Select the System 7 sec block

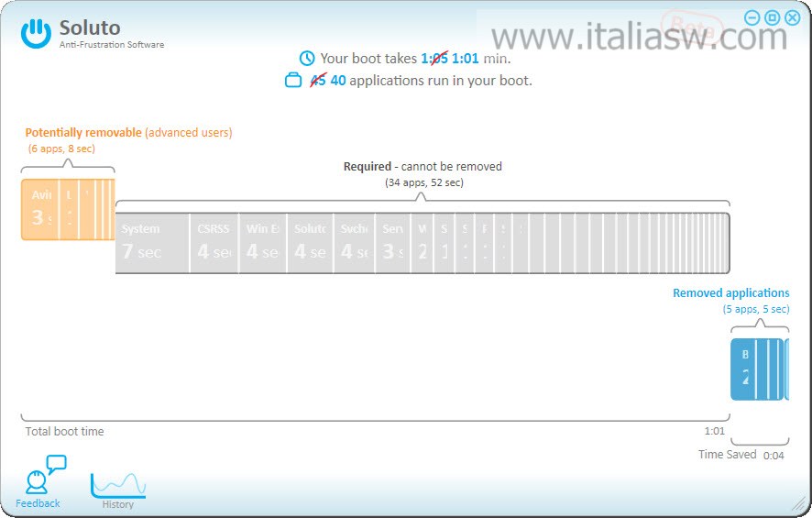pos(152,243)
